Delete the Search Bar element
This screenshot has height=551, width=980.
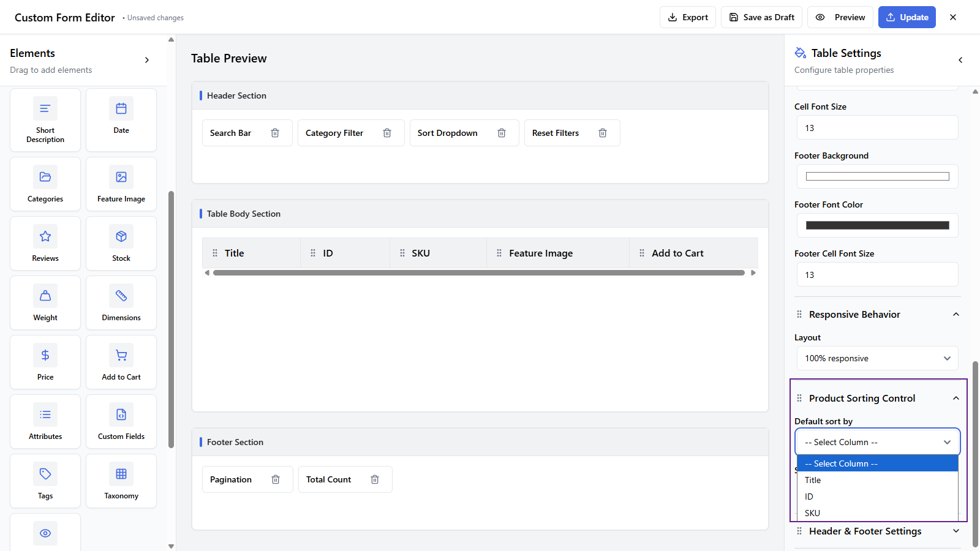pyautogui.click(x=275, y=133)
